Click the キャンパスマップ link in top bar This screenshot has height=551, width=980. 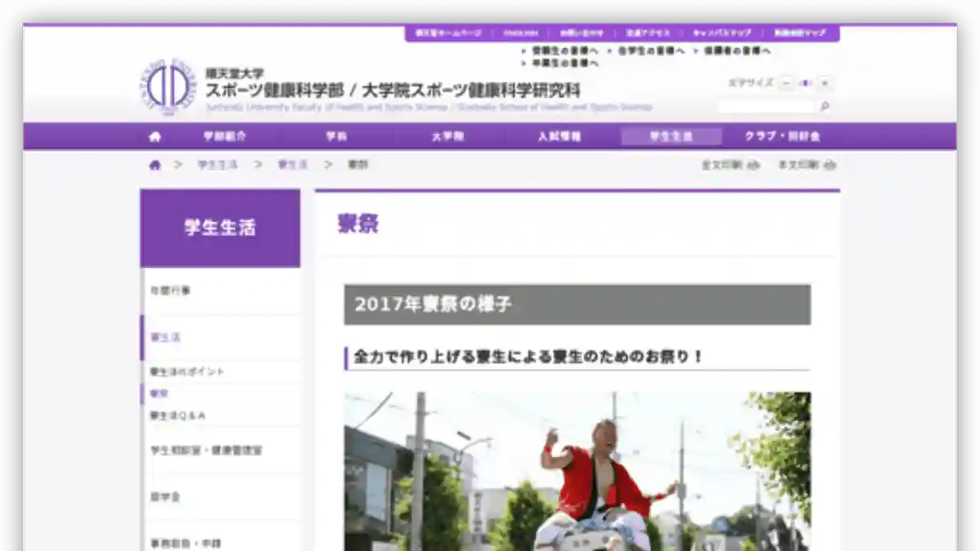(721, 33)
